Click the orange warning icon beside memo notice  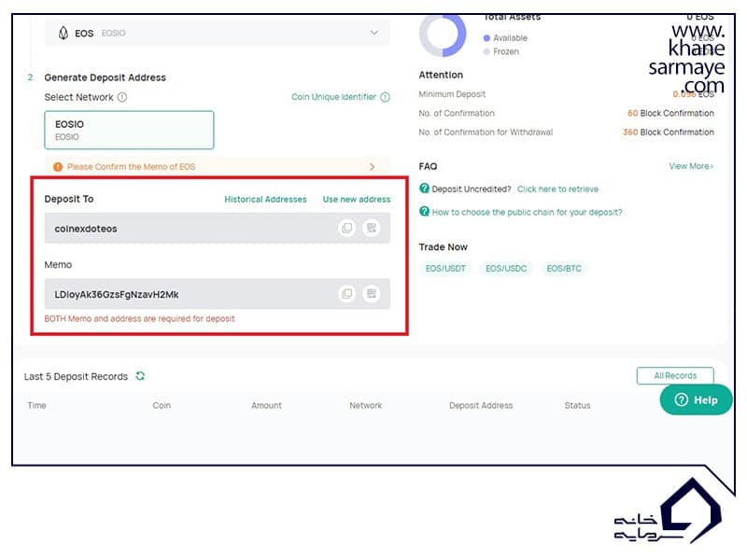point(58,167)
